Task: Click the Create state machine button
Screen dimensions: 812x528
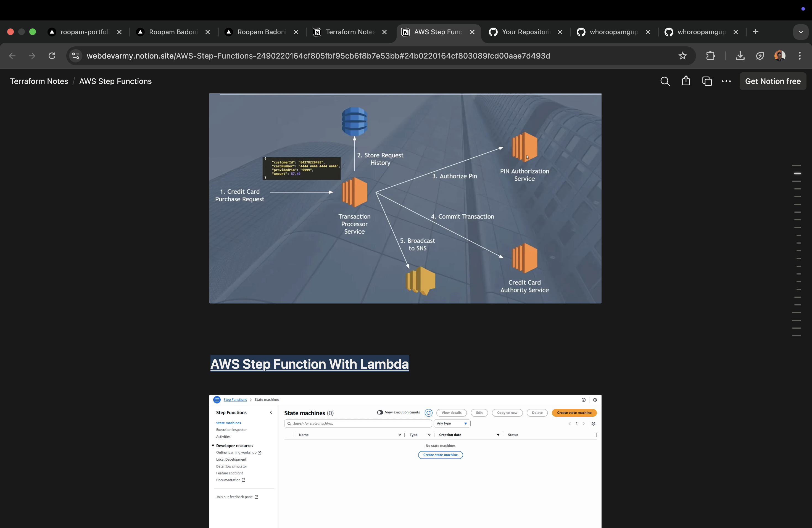Action: 574,413
